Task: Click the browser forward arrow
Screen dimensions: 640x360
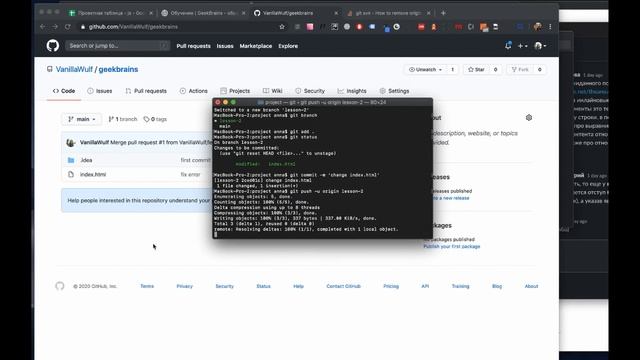Action: [x=55, y=27]
